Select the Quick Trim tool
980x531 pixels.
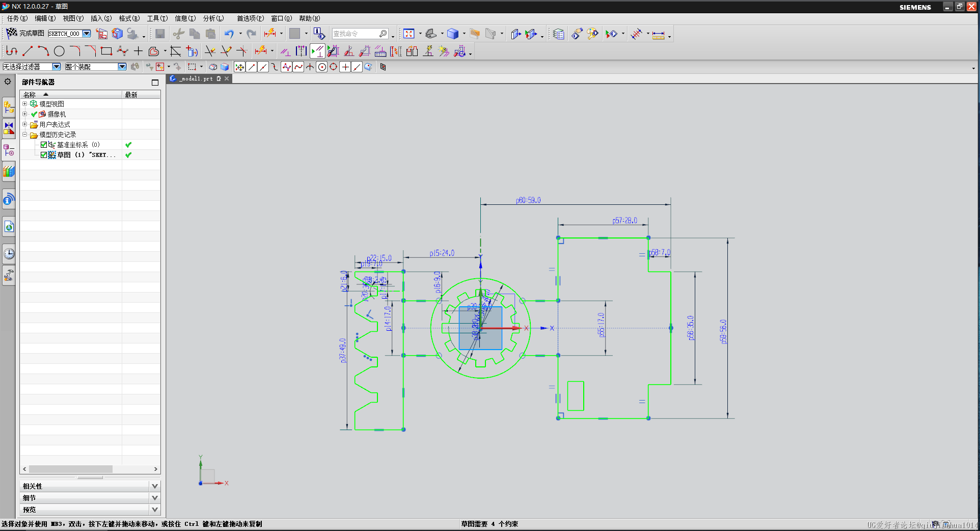(210, 51)
